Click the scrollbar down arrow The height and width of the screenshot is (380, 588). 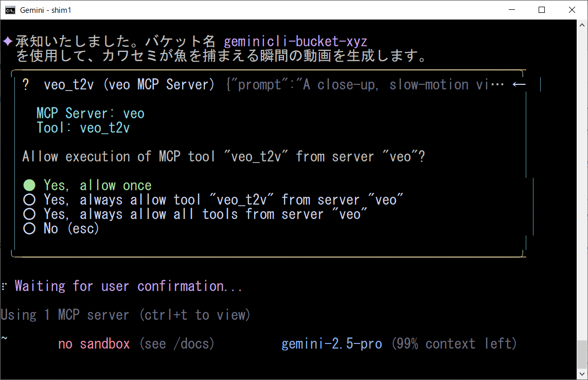[x=582, y=374]
